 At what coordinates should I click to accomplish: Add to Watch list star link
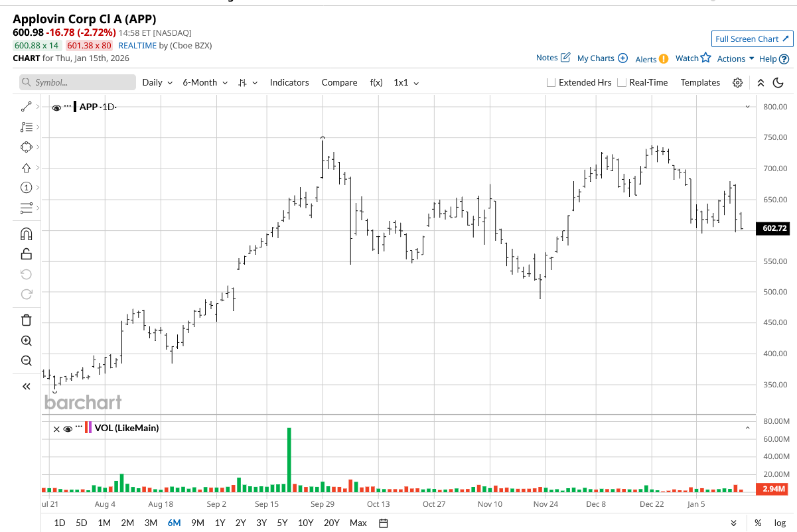(x=693, y=58)
